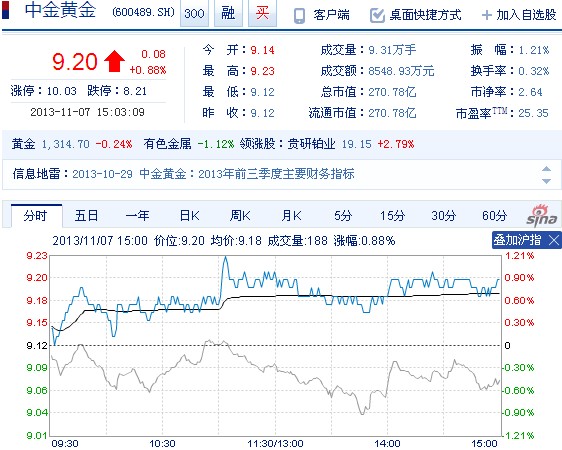Screen dimensions: 562x450
Task: Open the 有色金属 sector link
Action: [167, 144]
